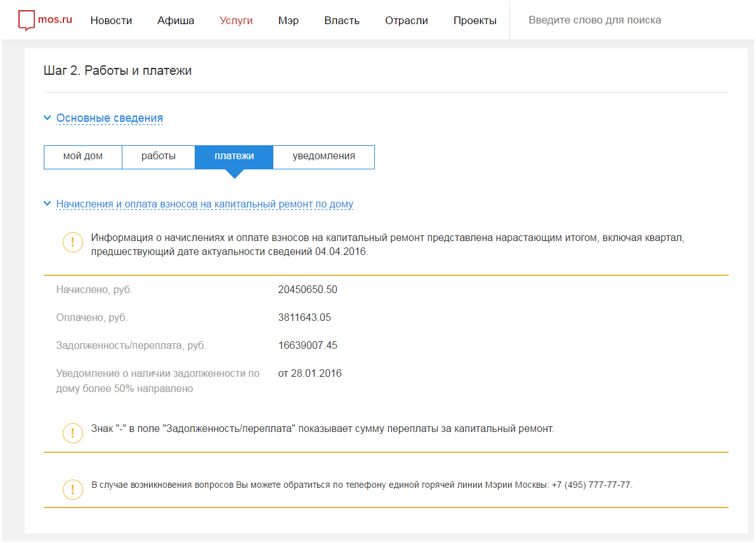This screenshot has width=756, height=543.
Task: Go to the Афиша section
Action: click(x=176, y=20)
